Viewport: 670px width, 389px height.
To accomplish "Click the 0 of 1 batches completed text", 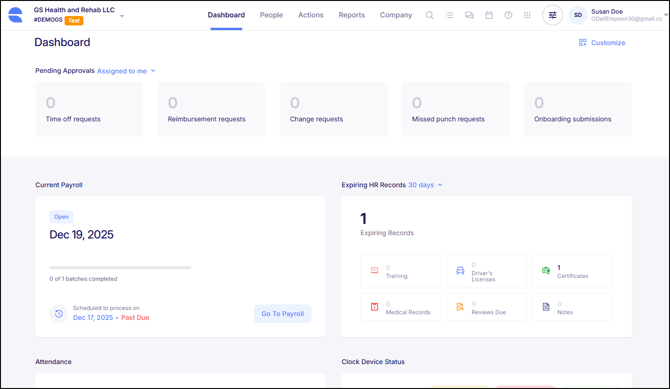I will click(83, 279).
